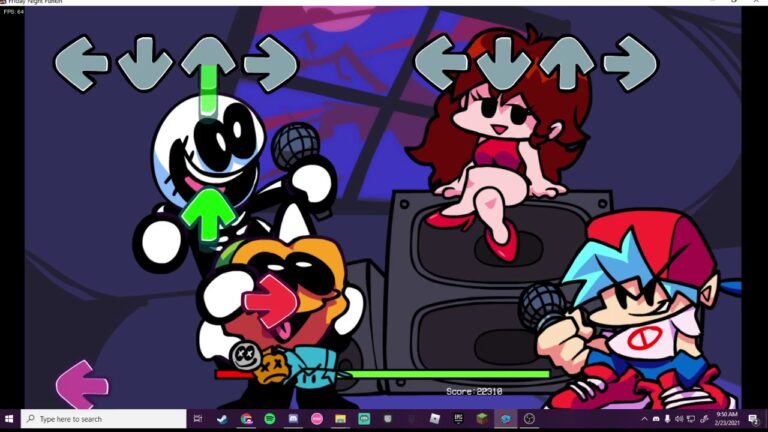Open Discord from the taskbar
The width and height of the screenshot is (768, 432).
pos(293,419)
